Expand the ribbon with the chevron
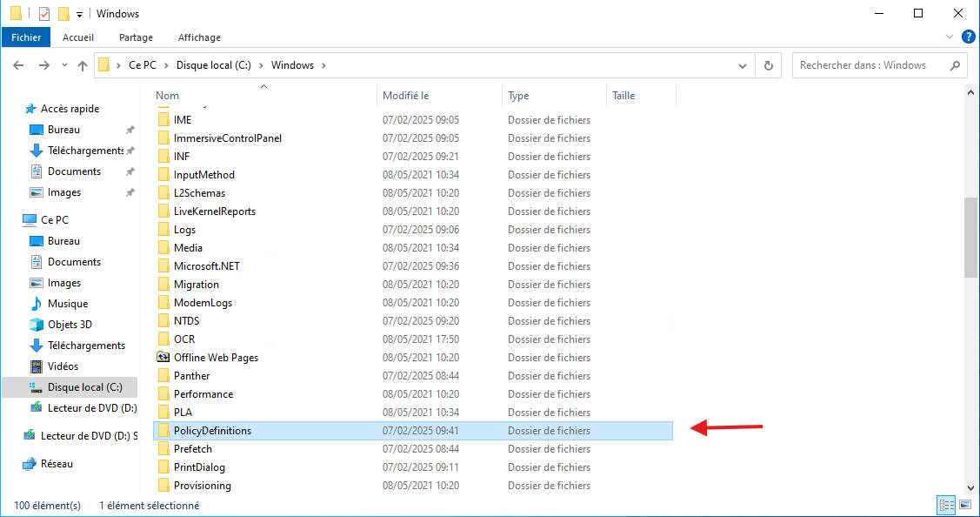Image resolution: width=980 pixels, height=517 pixels. (950, 37)
